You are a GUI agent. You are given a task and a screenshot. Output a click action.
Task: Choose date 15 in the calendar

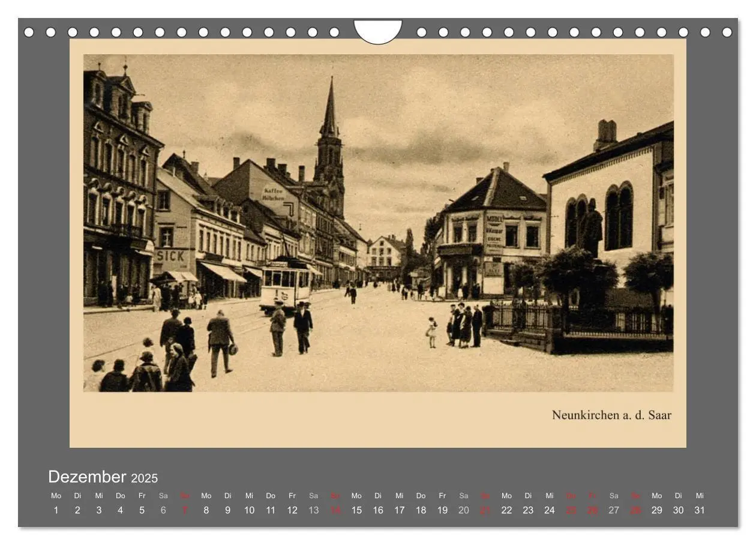point(356,510)
